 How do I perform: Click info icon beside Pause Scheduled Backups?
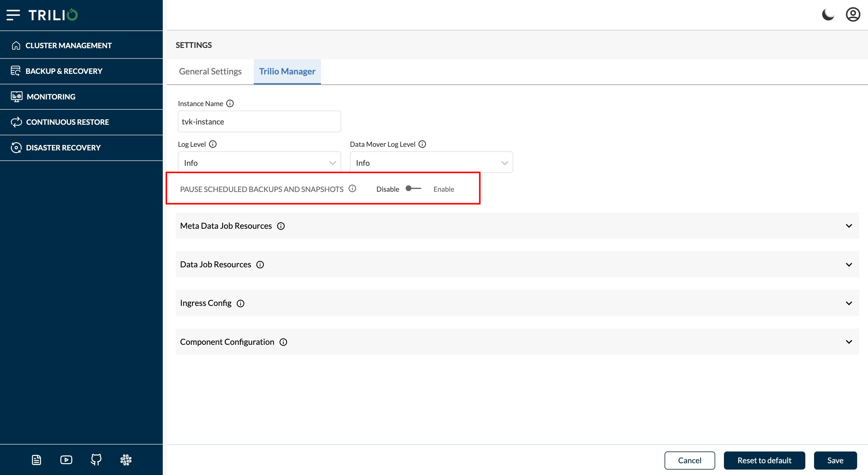coord(352,189)
